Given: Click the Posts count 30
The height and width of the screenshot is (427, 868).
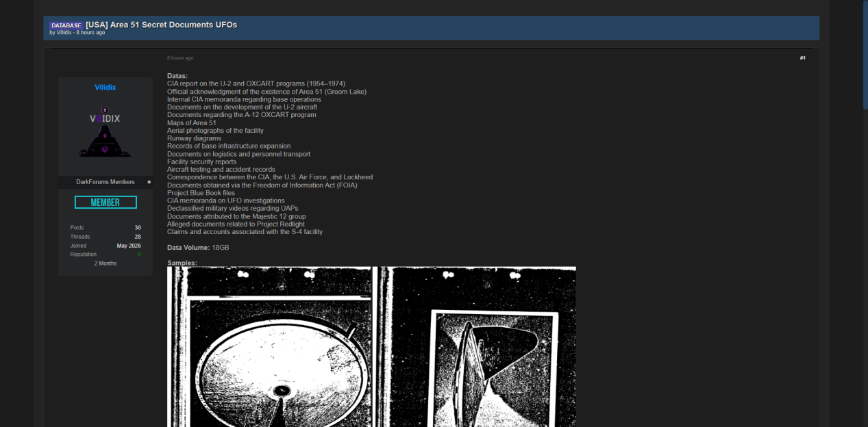Looking at the screenshot, I should click(x=138, y=228).
